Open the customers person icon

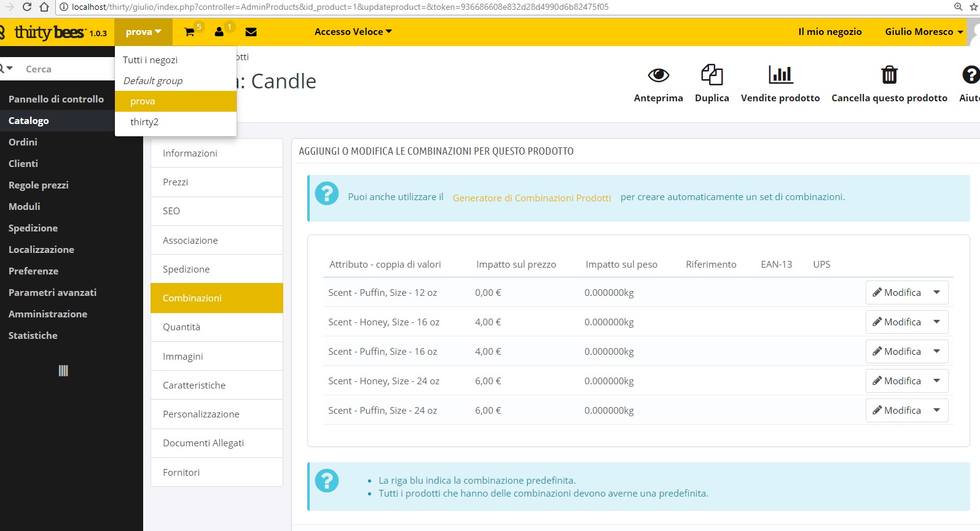[219, 32]
